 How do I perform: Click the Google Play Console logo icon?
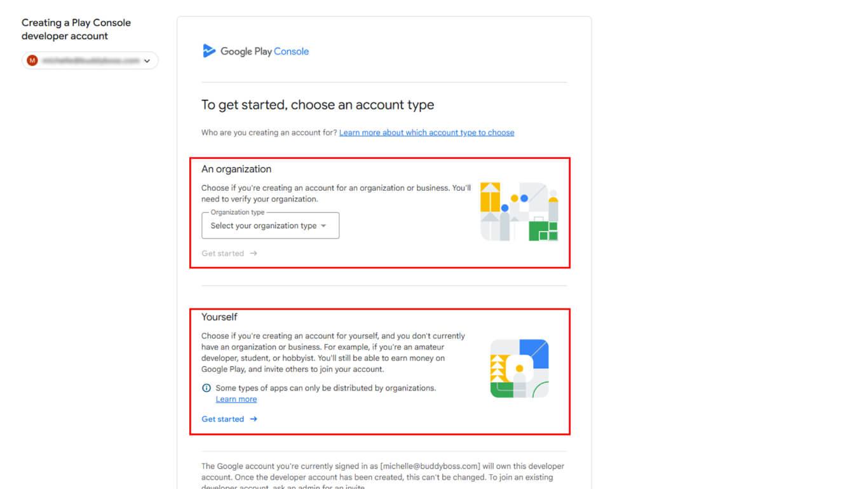[209, 51]
